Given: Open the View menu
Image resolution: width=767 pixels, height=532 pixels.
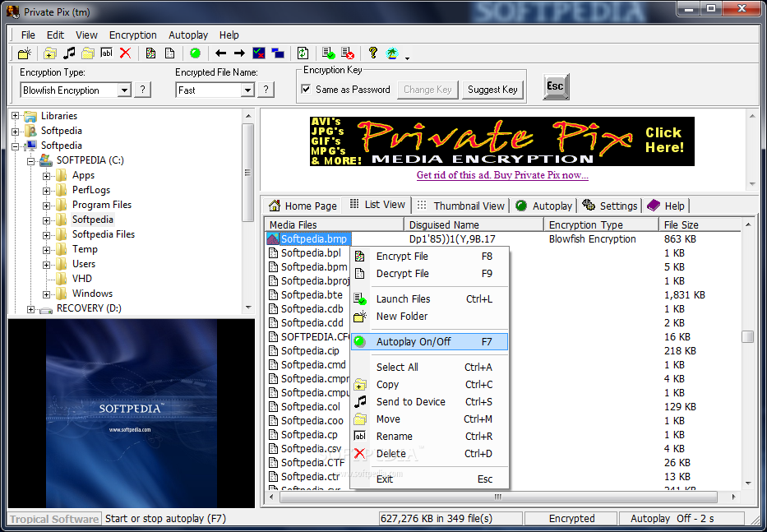Looking at the screenshot, I should [x=86, y=35].
